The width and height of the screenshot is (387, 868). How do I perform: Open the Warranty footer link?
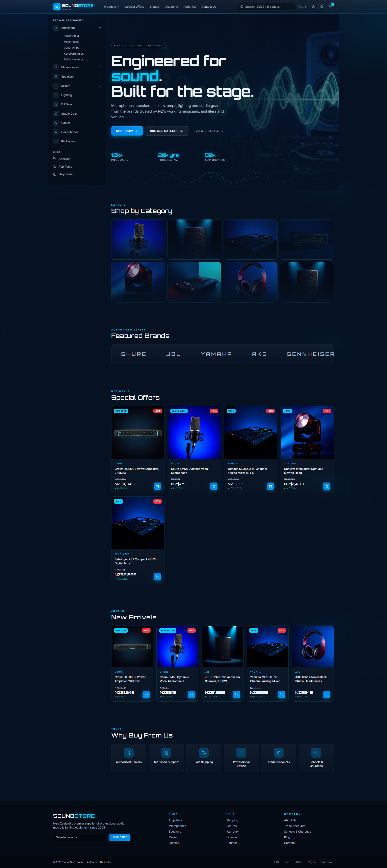[232, 832]
